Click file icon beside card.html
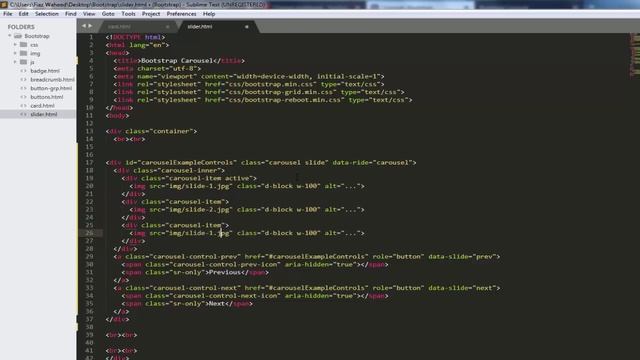 [23, 105]
